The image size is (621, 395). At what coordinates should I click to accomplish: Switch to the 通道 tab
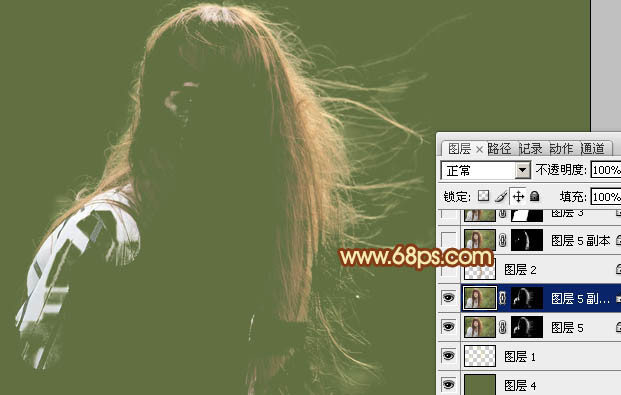tap(592, 149)
